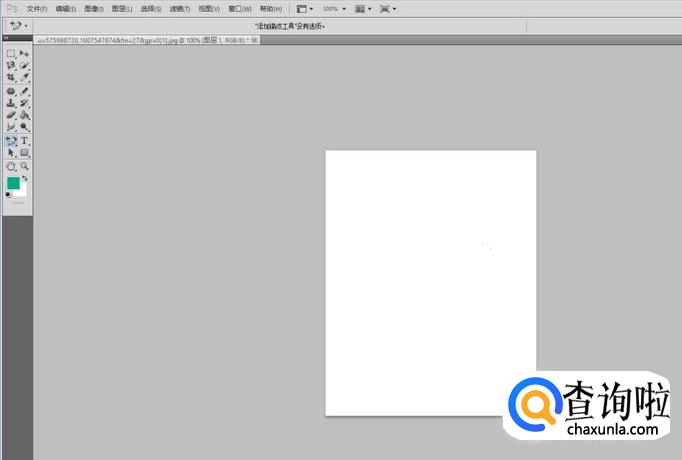This screenshot has width=682, height=460.
Task: Swap foreground and background colors
Action: coord(25,178)
